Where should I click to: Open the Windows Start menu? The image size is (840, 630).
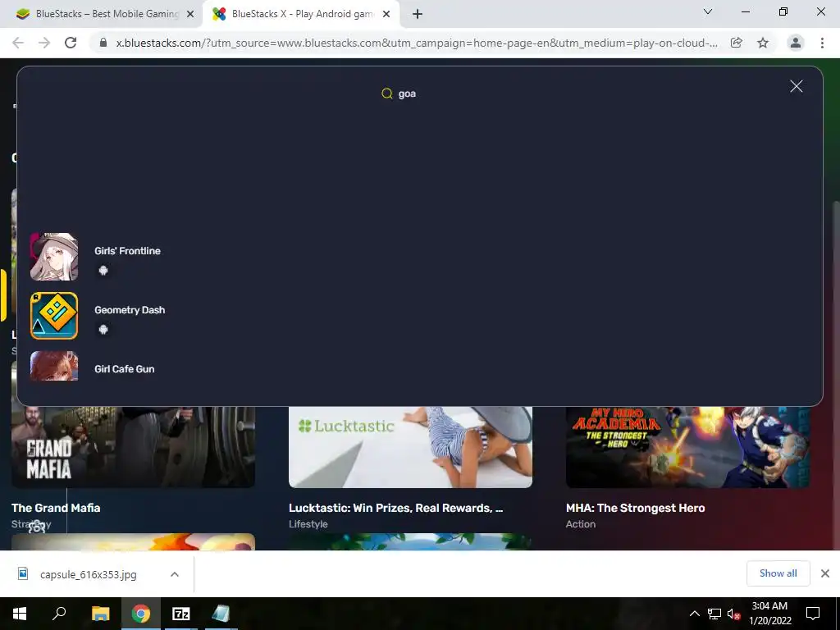pyautogui.click(x=20, y=614)
